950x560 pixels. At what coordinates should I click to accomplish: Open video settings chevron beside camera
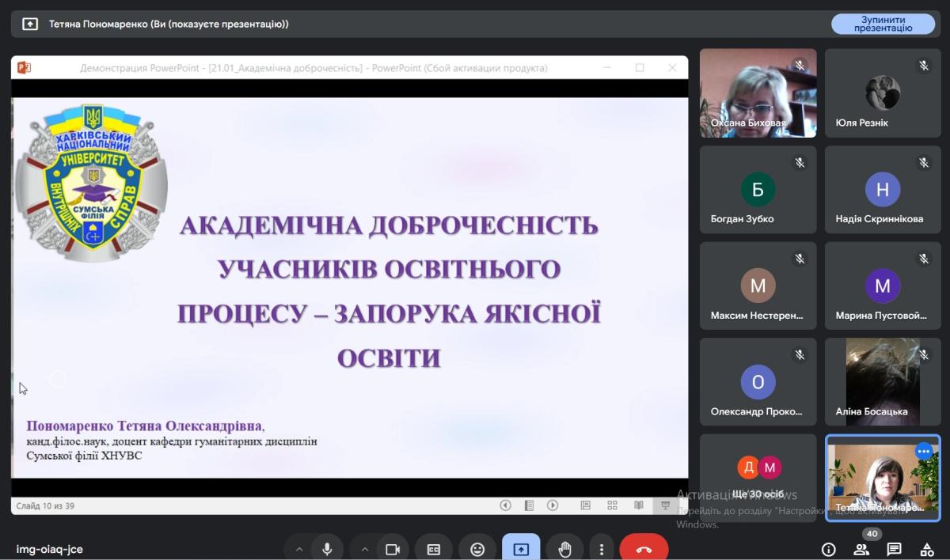[364, 549]
